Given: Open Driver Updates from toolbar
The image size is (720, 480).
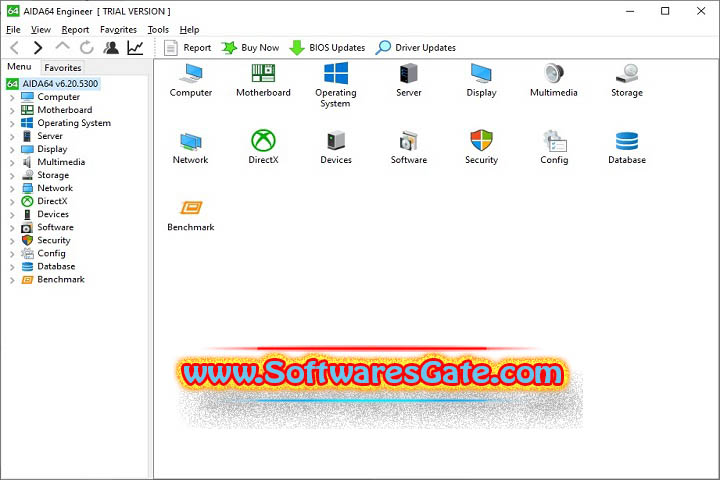Looking at the screenshot, I should click(x=416, y=48).
